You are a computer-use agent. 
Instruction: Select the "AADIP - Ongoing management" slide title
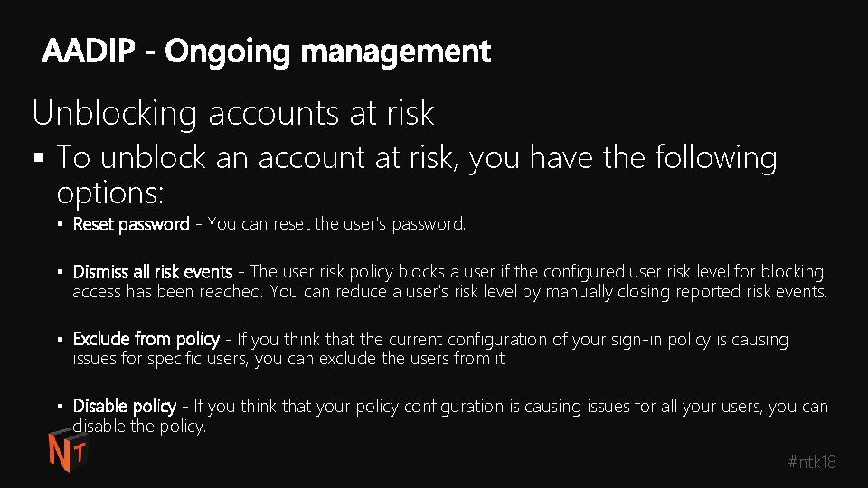[x=266, y=52]
